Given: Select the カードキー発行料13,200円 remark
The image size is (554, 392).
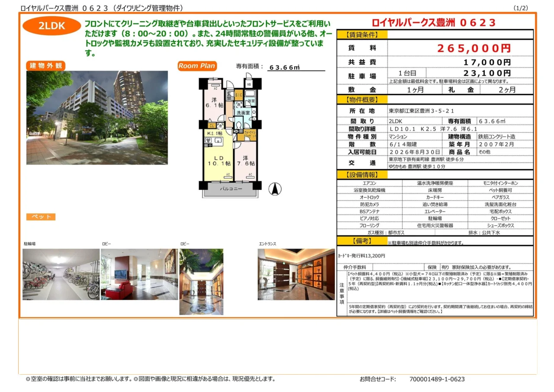Looking at the screenshot, I should (x=361, y=256).
